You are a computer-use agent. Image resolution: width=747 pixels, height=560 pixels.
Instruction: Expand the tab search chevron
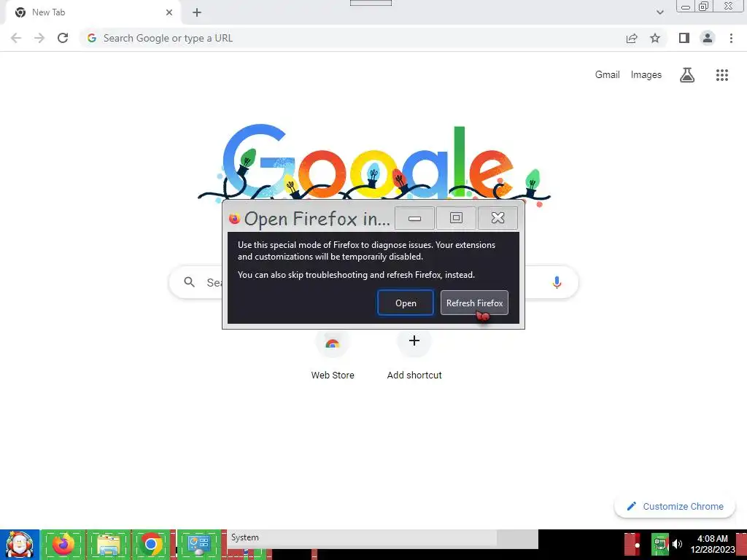point(659,12)
